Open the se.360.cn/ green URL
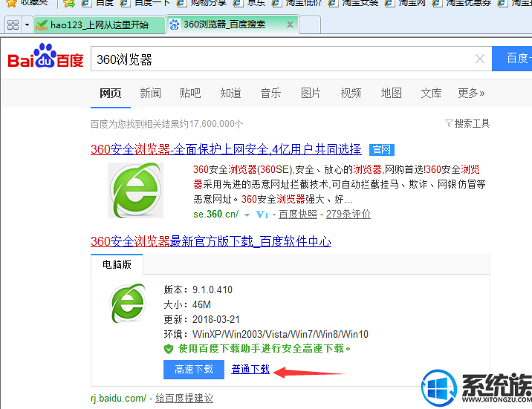 pyautogui.click(x=215, y=215)
